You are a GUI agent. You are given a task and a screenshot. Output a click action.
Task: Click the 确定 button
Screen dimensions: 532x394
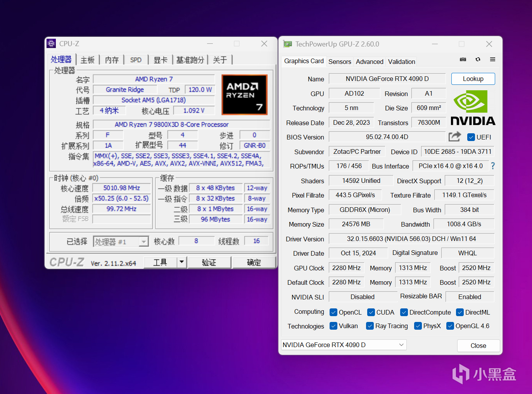(x=254, y=262)
